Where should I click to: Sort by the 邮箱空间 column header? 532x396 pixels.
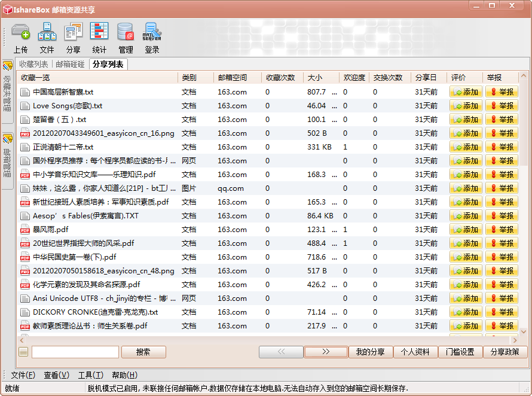[237, 77]
